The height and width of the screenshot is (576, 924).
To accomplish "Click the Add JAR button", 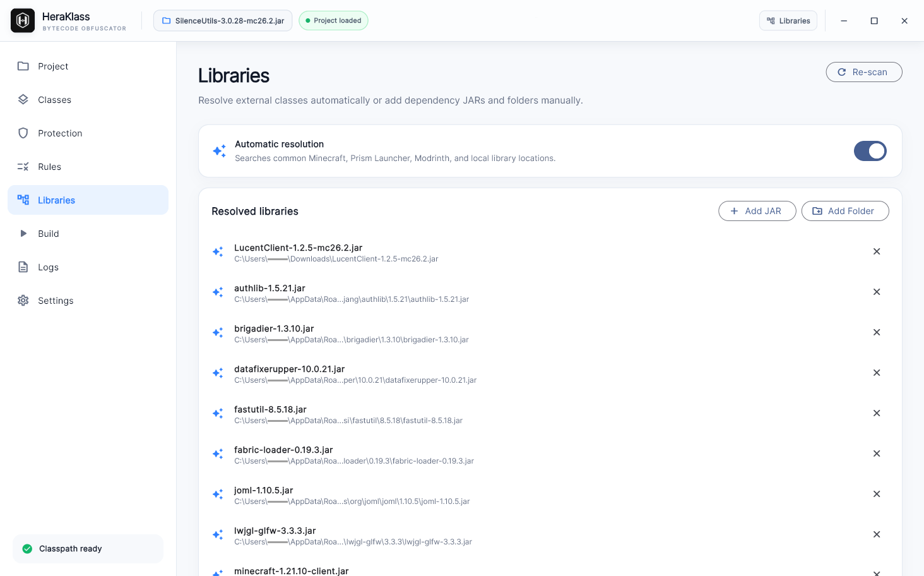I will [x=757, y=211].
